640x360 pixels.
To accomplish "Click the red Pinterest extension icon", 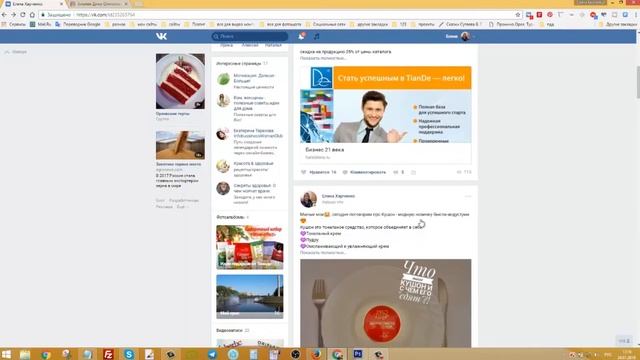I will tap(550, 15).
